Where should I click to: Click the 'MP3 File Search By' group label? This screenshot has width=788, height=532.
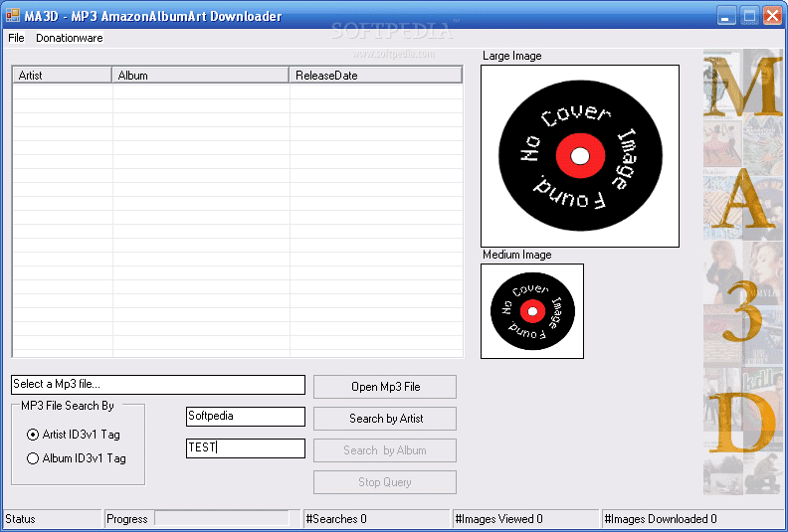click(x=68, y=406)
